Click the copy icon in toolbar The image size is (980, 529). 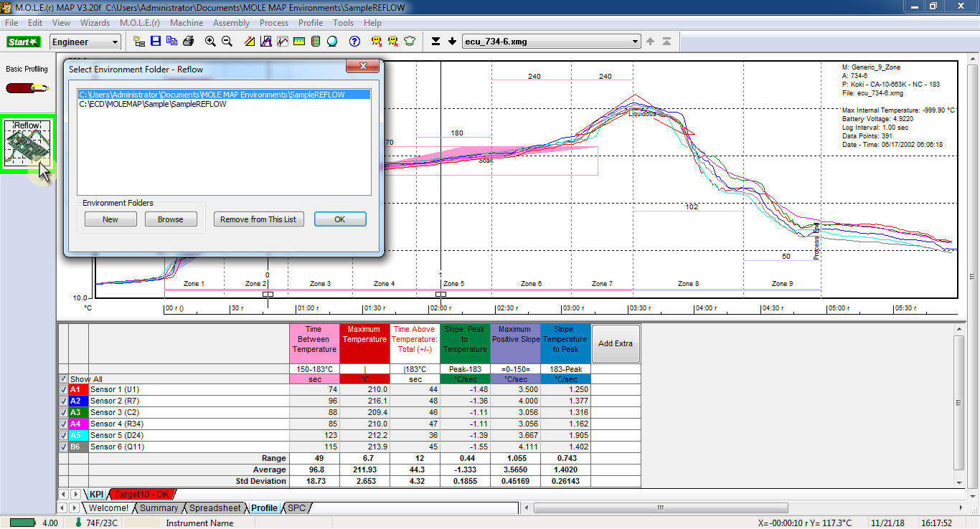[x=171, y=42]
